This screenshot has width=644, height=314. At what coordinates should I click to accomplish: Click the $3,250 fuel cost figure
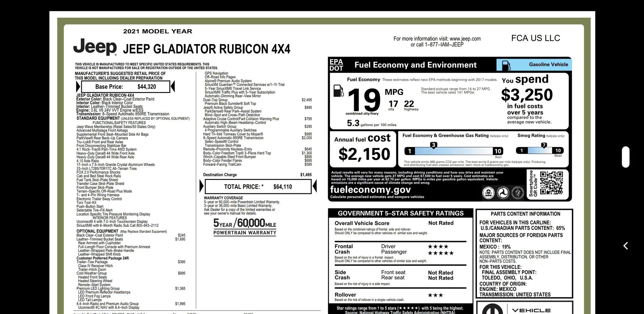tap(527, 95)
